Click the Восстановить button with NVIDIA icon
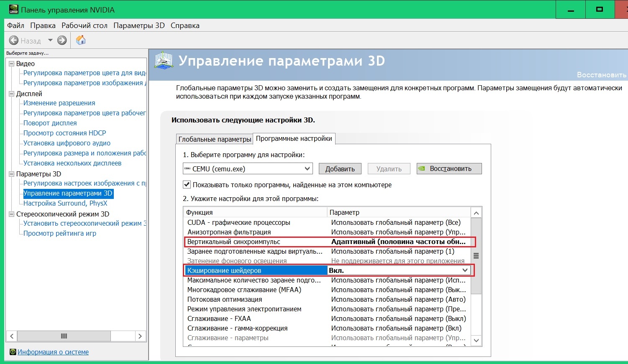This screenshot has height=364, width=628. tap(449, 169)
